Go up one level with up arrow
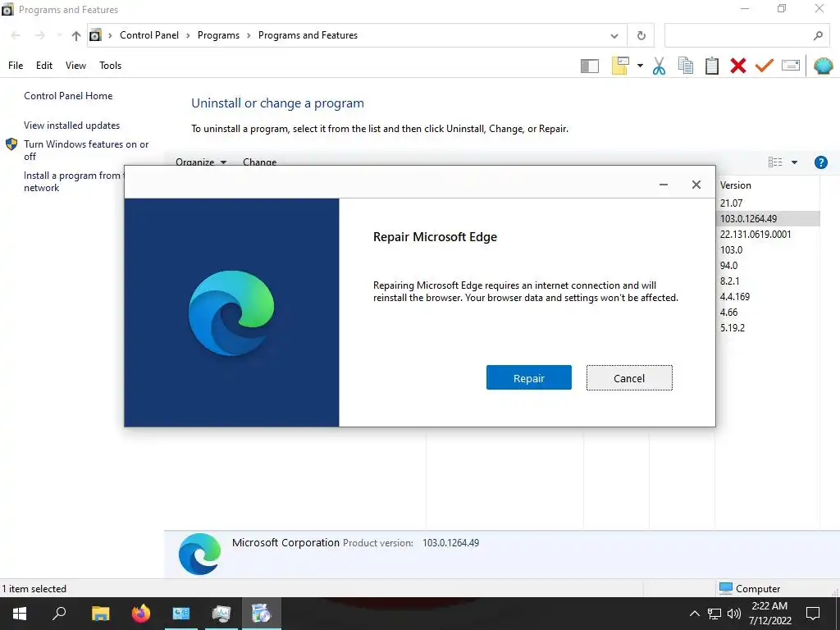The height and width of the screenshot is (630, 840). point(76,36)
